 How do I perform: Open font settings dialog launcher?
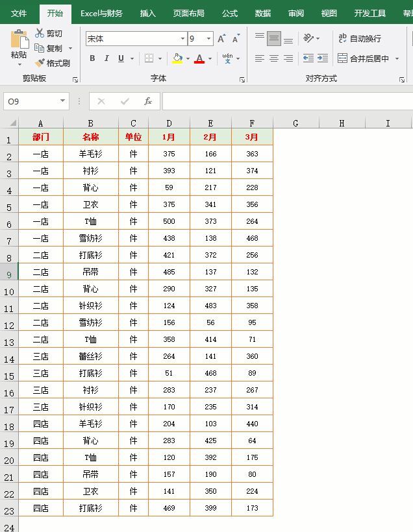pyautogui.click(x=242, y=80)
